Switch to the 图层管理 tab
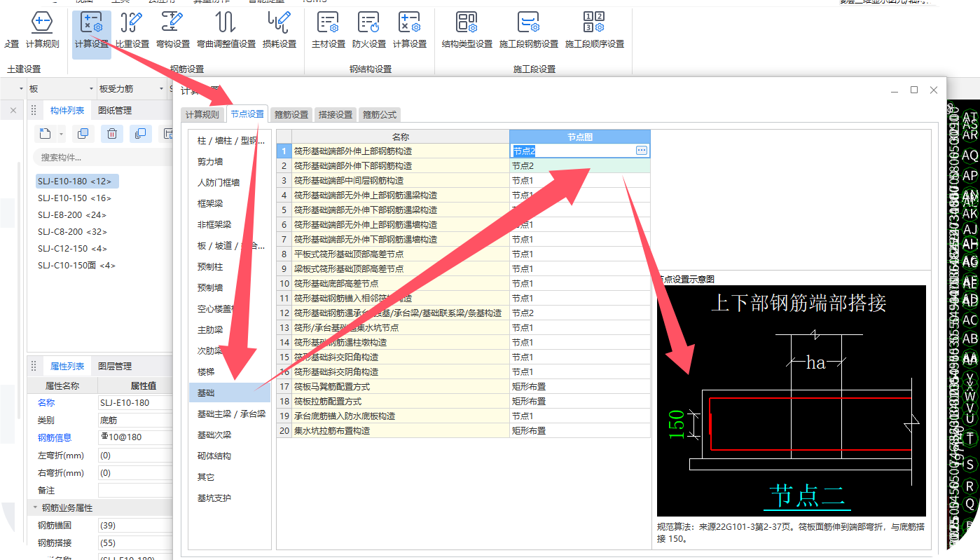 [115, 367]
